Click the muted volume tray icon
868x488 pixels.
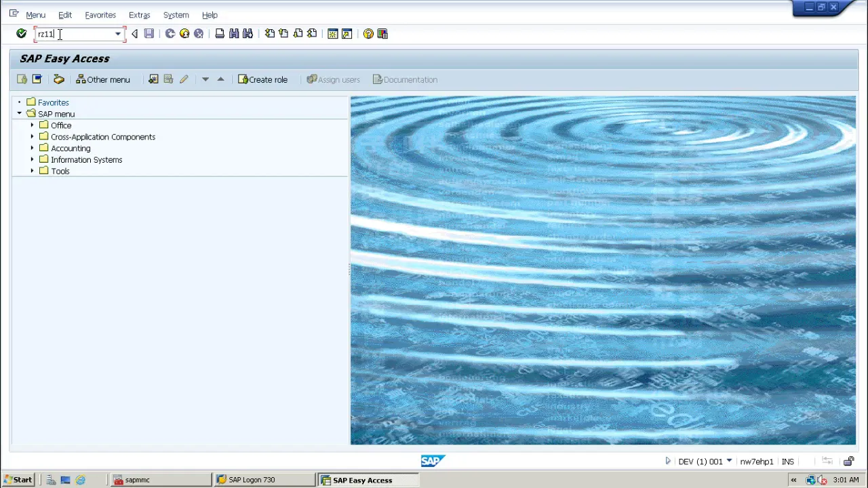pos(821,480)
